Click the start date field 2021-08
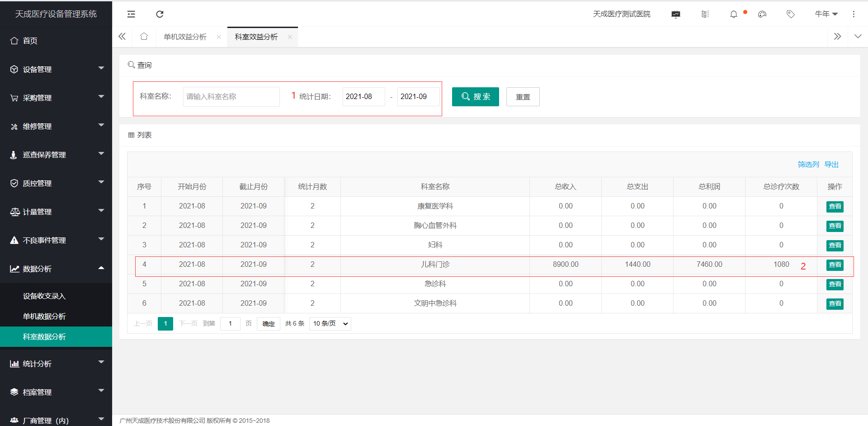 [x=364, y=97]
